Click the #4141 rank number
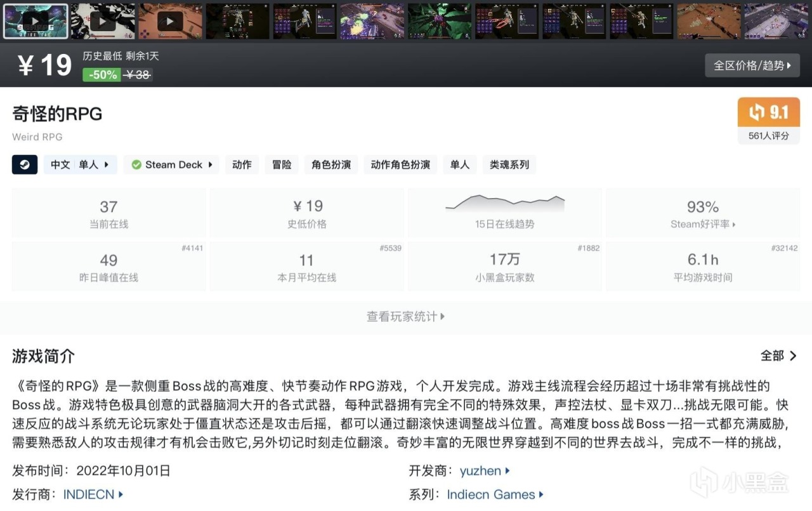 coord(192,248)
